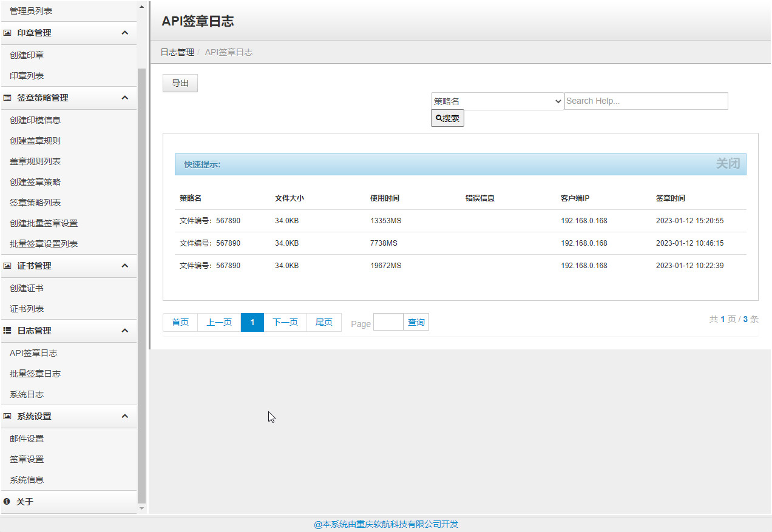The height and width of the screenshot is (532, 772).
Task: Focus the Page number input box
Action: pos(388,322)
